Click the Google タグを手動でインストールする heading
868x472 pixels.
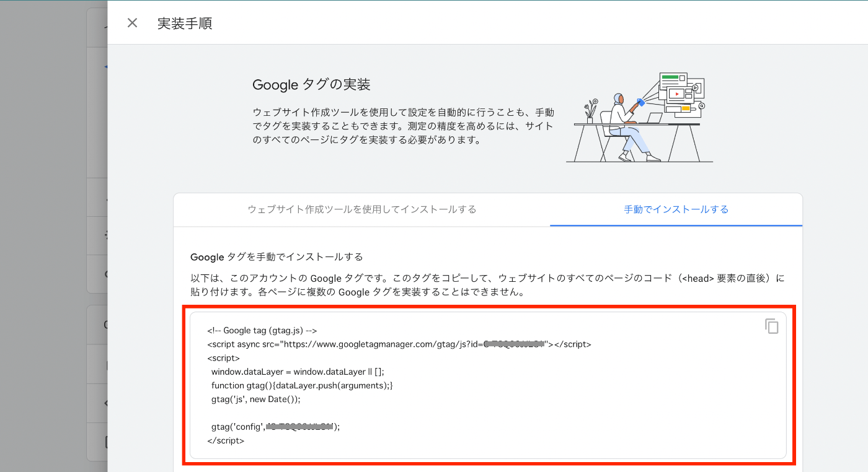[x=277, y=256]
